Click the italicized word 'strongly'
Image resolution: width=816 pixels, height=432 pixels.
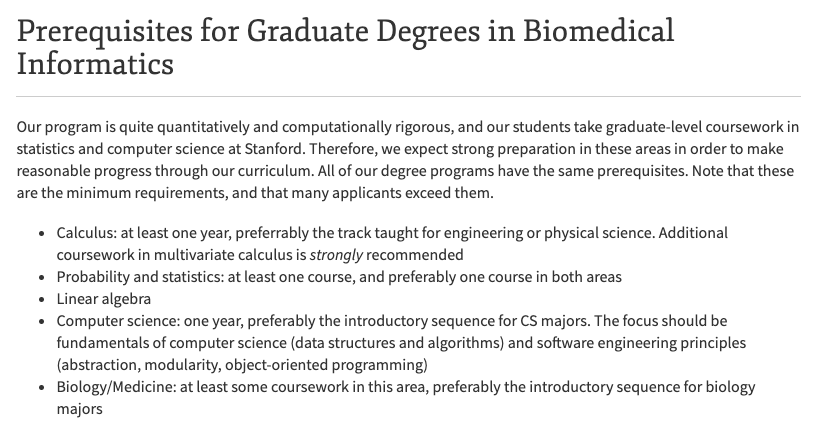click(x=337, y=254)
